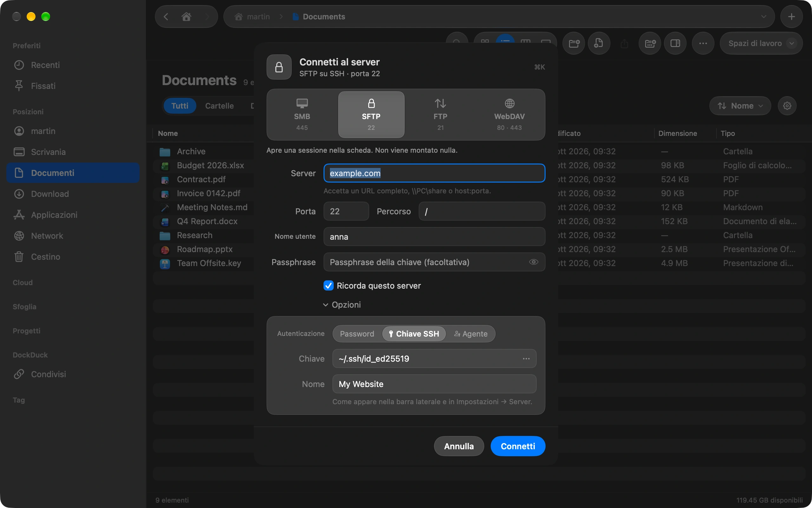Expand the path bar history chevron
Image resolution: width=812 pixels, height=508 pixels.
(764, 17)
